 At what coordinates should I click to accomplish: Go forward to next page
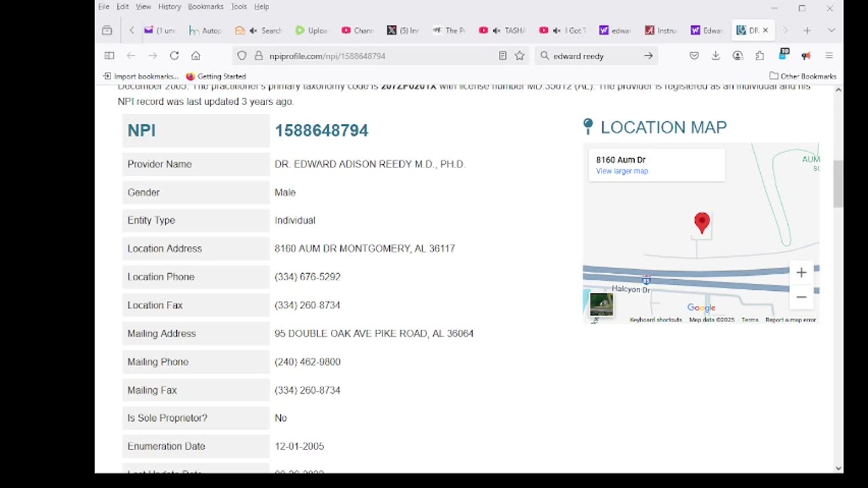pyautogui.click(x=153, y=56)
